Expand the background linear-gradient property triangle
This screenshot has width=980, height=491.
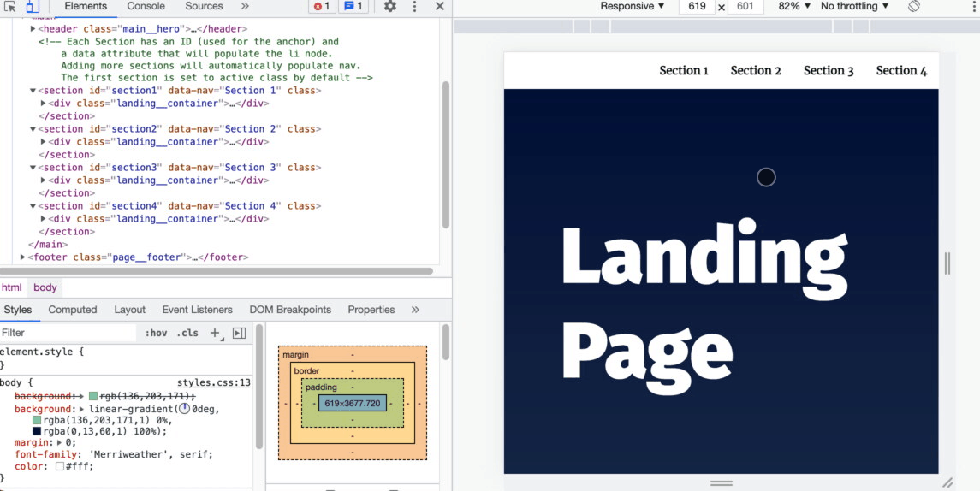pos(82,409)
